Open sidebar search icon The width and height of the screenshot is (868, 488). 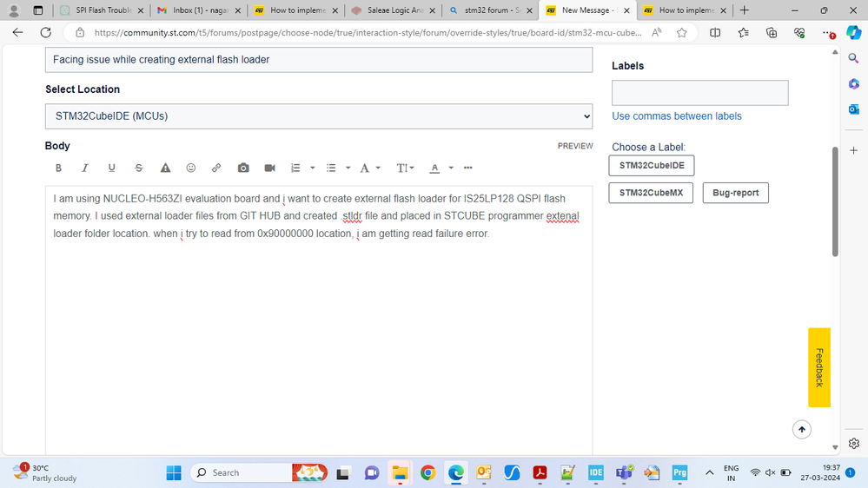point(853,58)
